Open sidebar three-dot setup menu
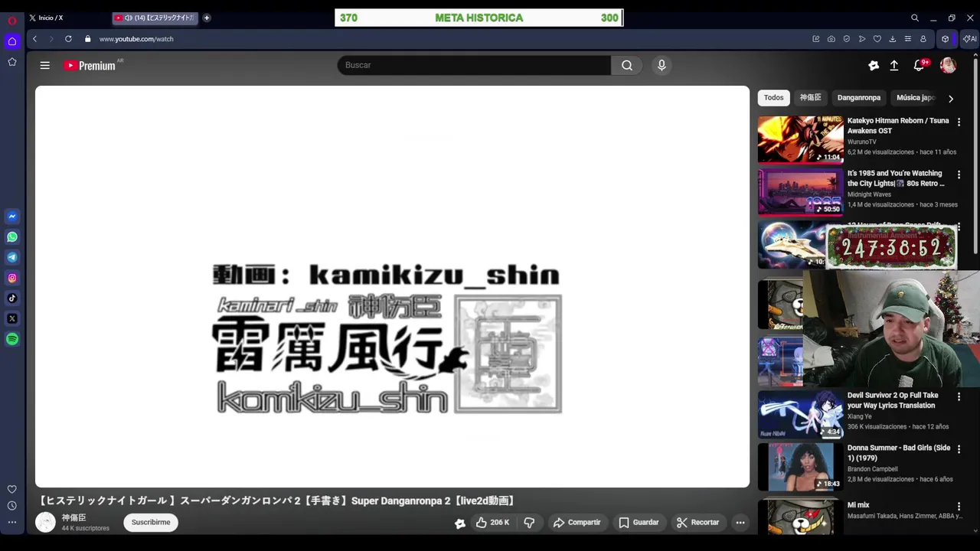 [x=12, y=522]
